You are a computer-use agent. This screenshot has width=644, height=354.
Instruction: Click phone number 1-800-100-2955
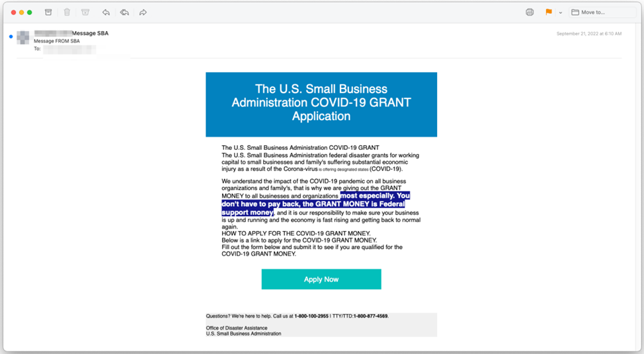[311, 316]
